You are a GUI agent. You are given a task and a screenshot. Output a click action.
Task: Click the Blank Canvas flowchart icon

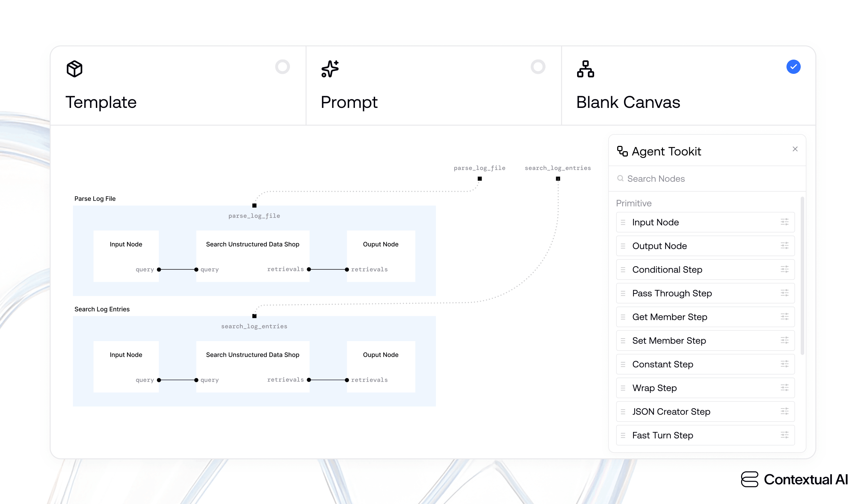tap(586, 70)
